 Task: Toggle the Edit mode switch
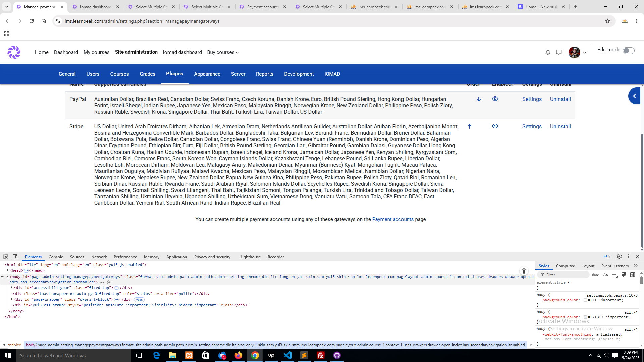[x=629, y=51]
